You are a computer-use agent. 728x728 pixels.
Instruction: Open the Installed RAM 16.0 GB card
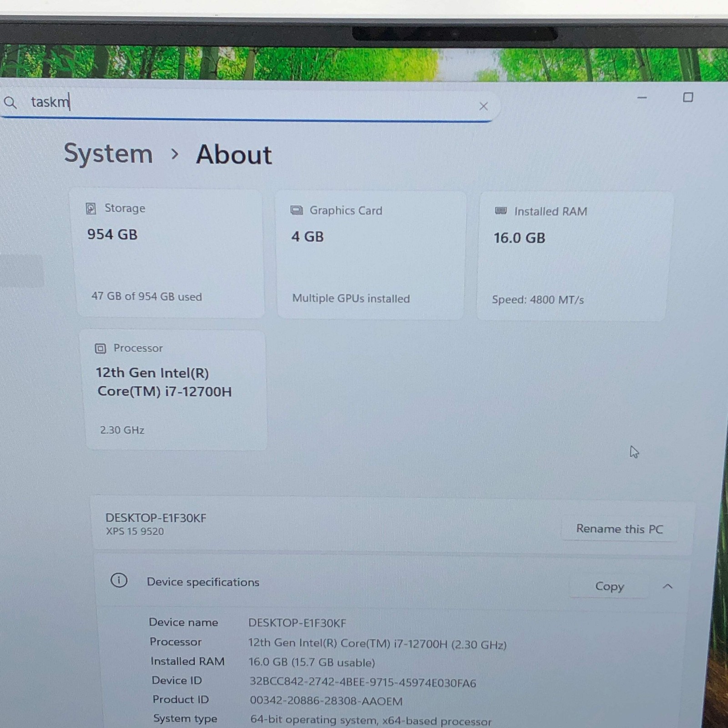574,256
